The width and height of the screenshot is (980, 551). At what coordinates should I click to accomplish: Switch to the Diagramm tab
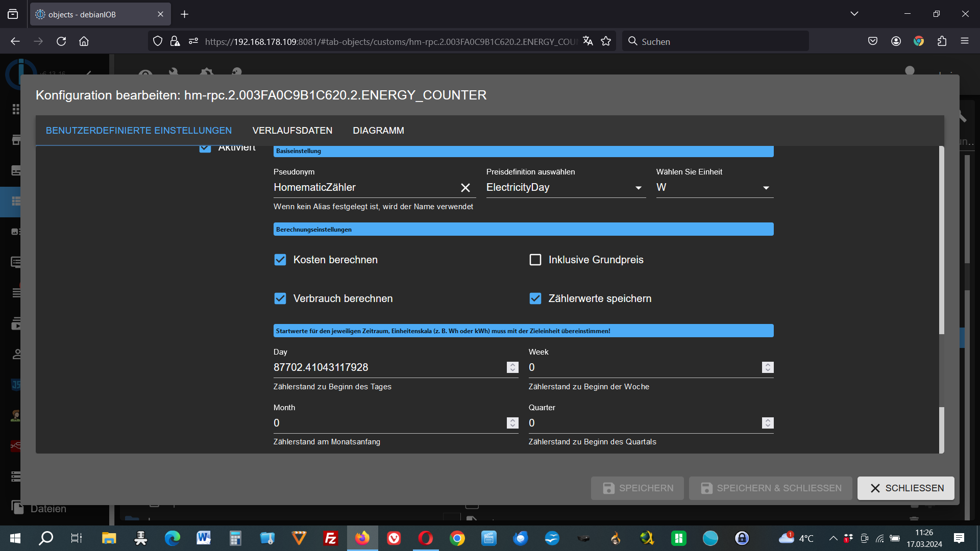click(378, 131)
